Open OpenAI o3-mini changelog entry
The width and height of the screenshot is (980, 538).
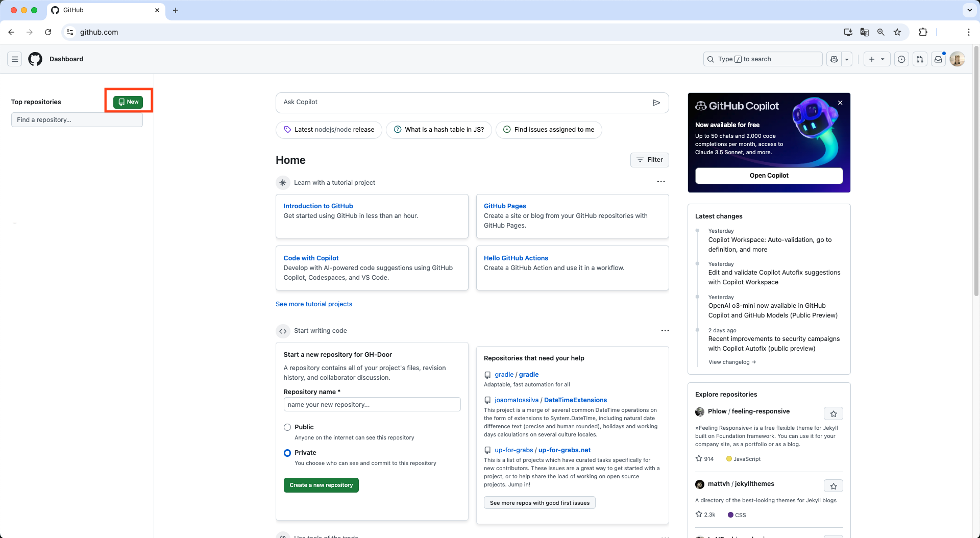(x=773, y=310)
